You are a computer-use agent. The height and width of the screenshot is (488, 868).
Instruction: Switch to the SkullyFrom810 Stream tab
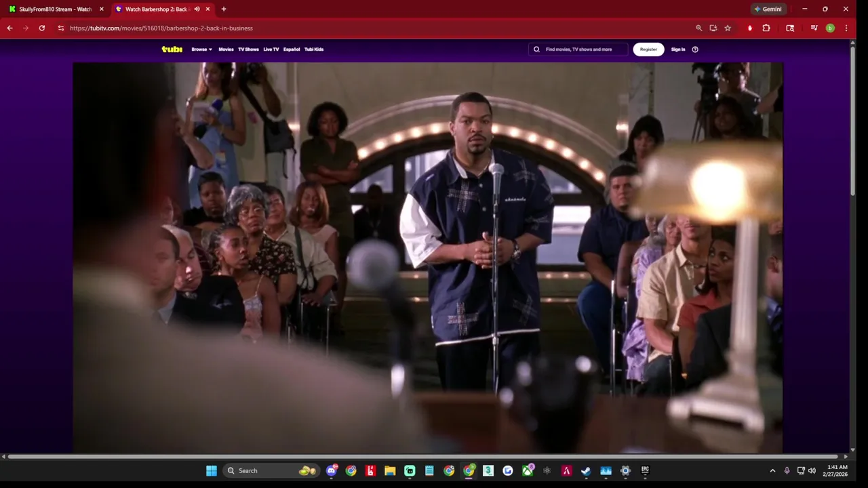point(54,9)
